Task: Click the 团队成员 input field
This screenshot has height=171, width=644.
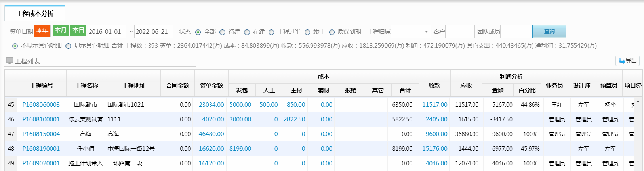Action: (x=515, y=31)
